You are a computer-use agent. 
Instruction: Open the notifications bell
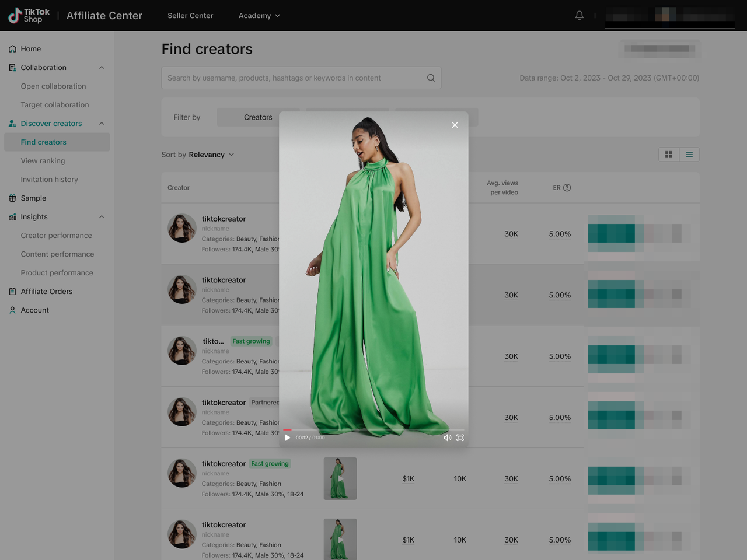[x=579, y=16]
